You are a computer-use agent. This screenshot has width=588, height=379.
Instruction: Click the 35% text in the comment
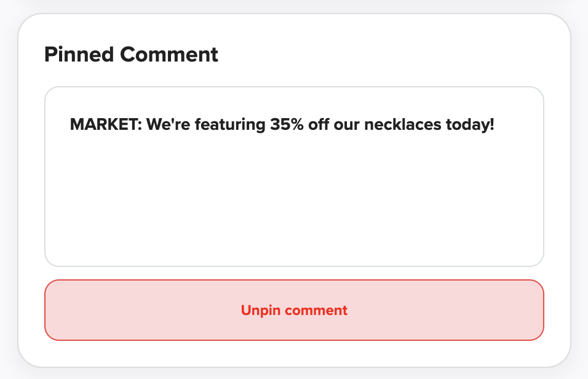point(288,125)
